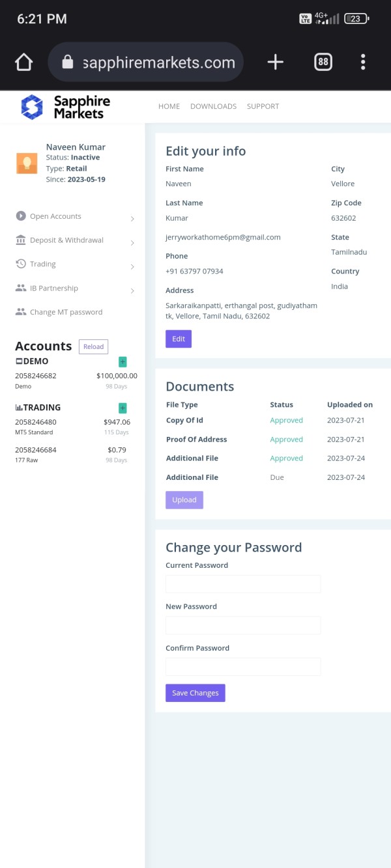Open the tab switcher showing 88 tabs

(323, 62)
